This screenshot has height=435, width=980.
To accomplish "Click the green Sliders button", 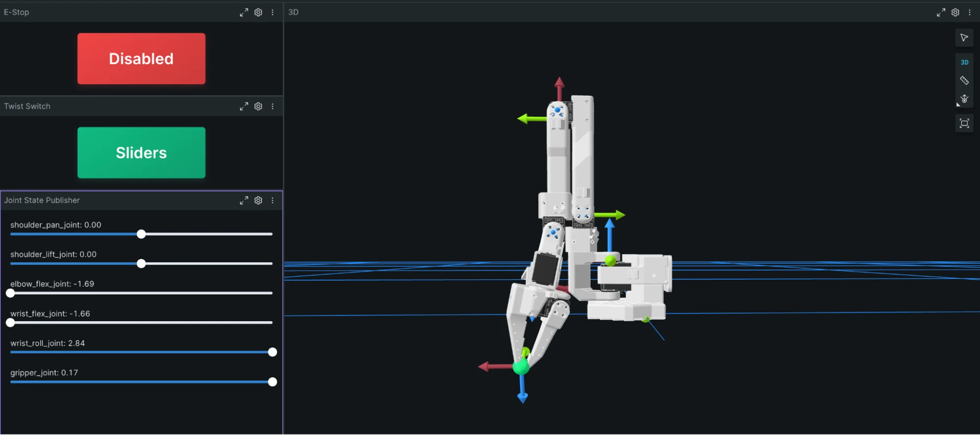I will tap(141, 153).
